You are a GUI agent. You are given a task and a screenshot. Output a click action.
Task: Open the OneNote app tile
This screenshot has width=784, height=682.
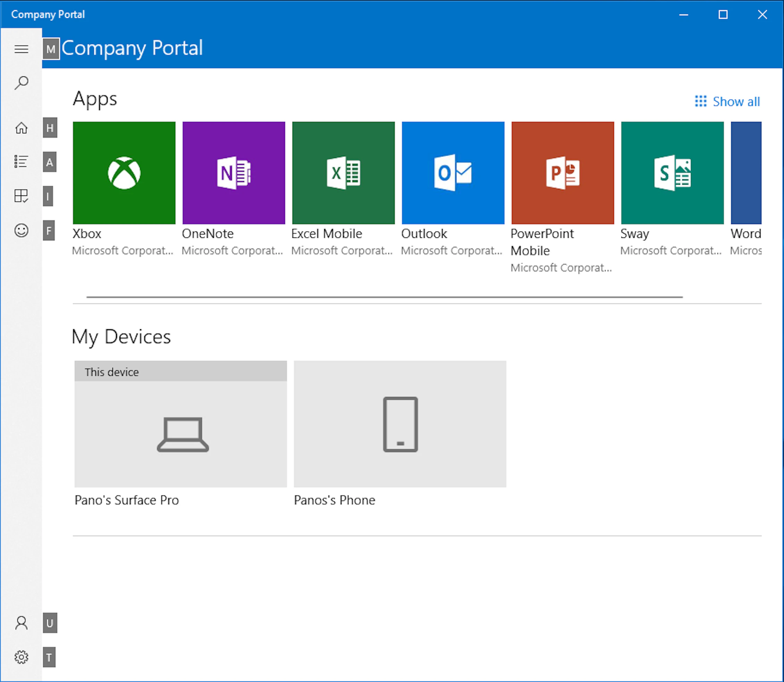(233, 172)
